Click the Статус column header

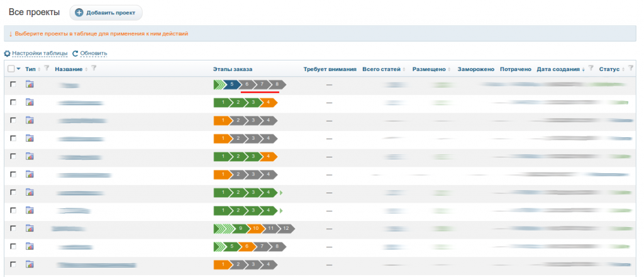[x=609, y=69]
